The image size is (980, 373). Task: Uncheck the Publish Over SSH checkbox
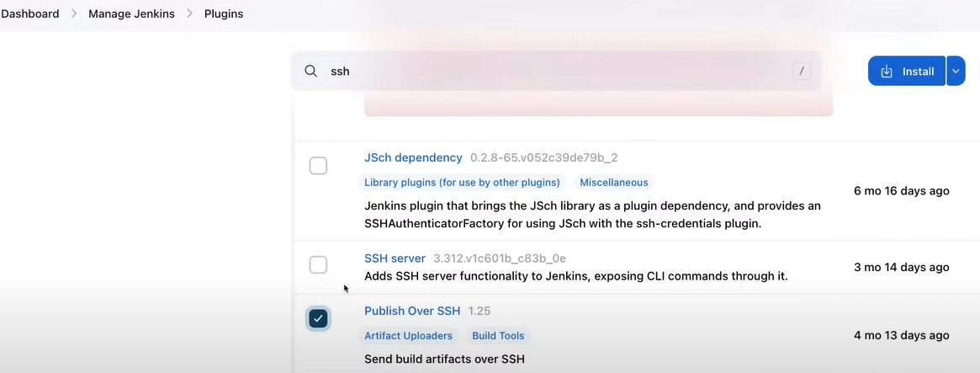click(318, 318)
